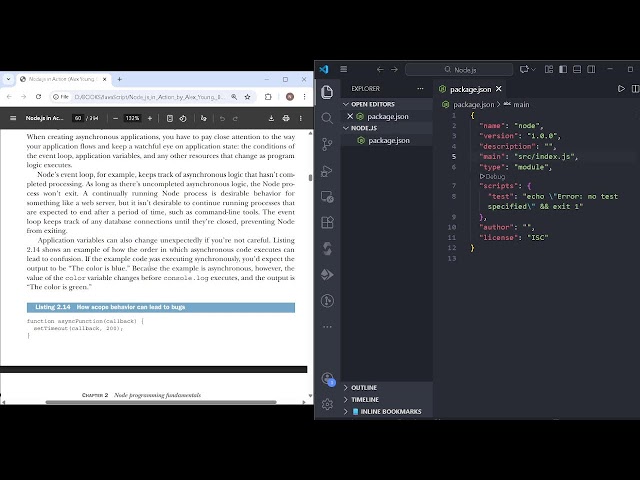Open VS Code hamburger application menu
The width and height of the screenshot is (640, 480).
pos(344,69)
